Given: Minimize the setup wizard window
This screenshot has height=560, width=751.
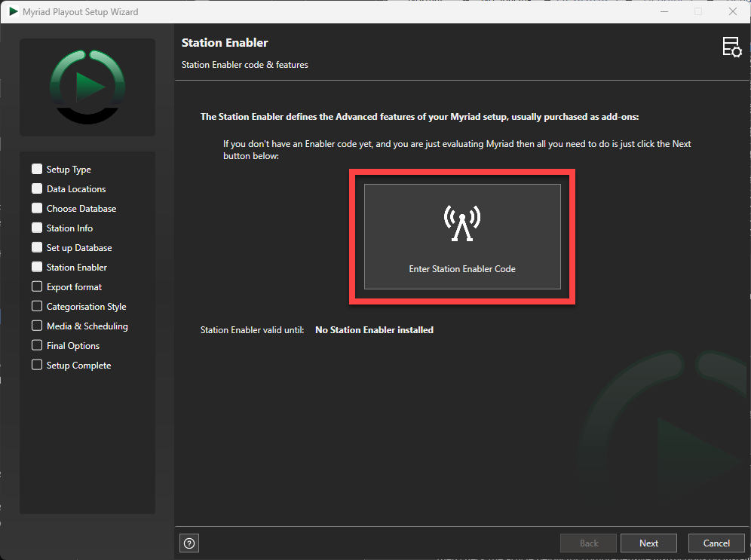Looking at the screenshot, I should coord(664,11).
